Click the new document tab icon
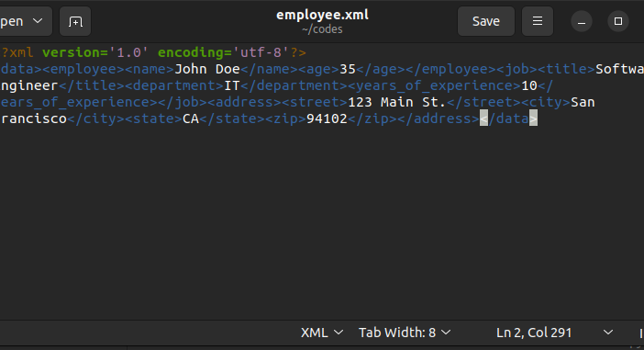Screen dimensions: 644x350 pyautogui.click(x=75, y=21)
